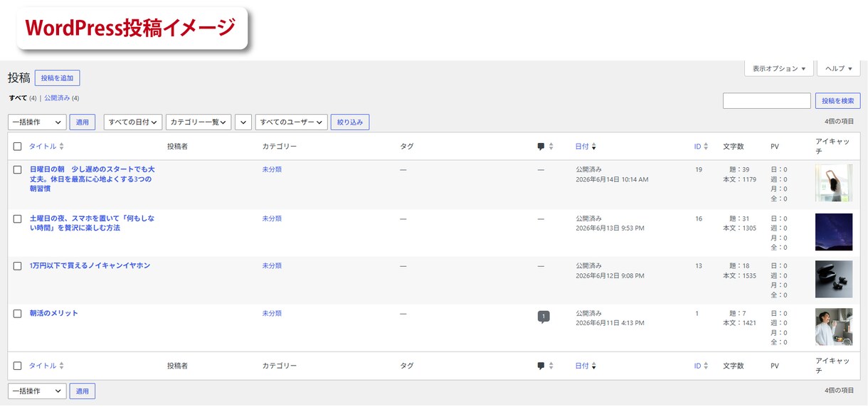Click the date 2026年6月11日 4:13 PM

pos(610,323)
